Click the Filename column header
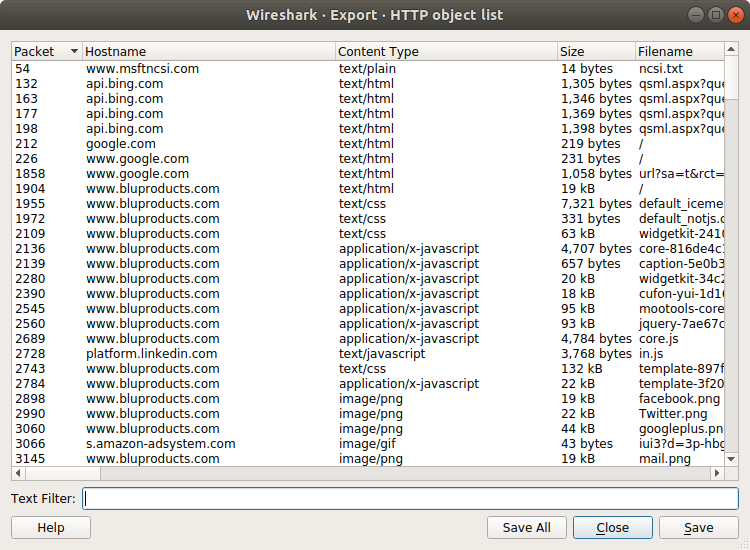Screen dimensions: 750x550 (678, 51)
